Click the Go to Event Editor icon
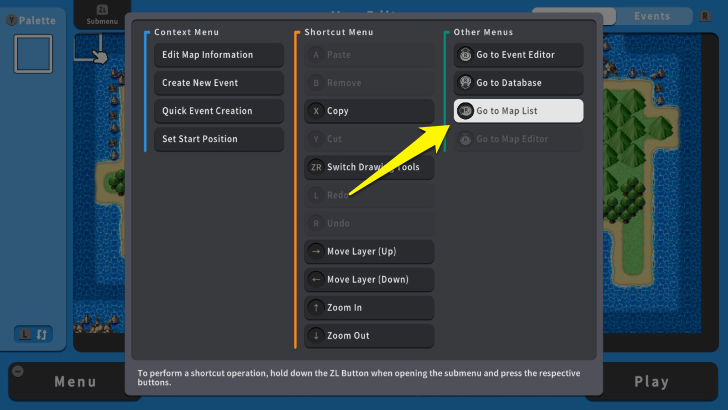This screenshot has height=410, width=728. [x=465, y=55]
